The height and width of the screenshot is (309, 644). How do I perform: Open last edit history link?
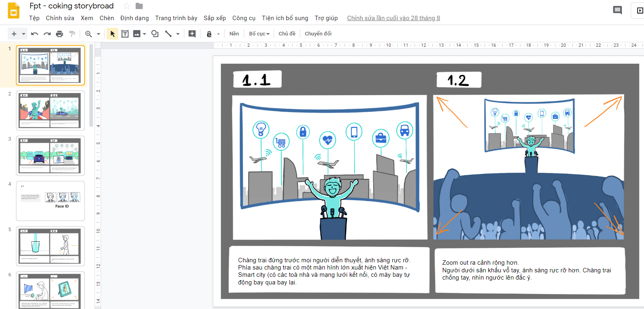coord(394,18)
